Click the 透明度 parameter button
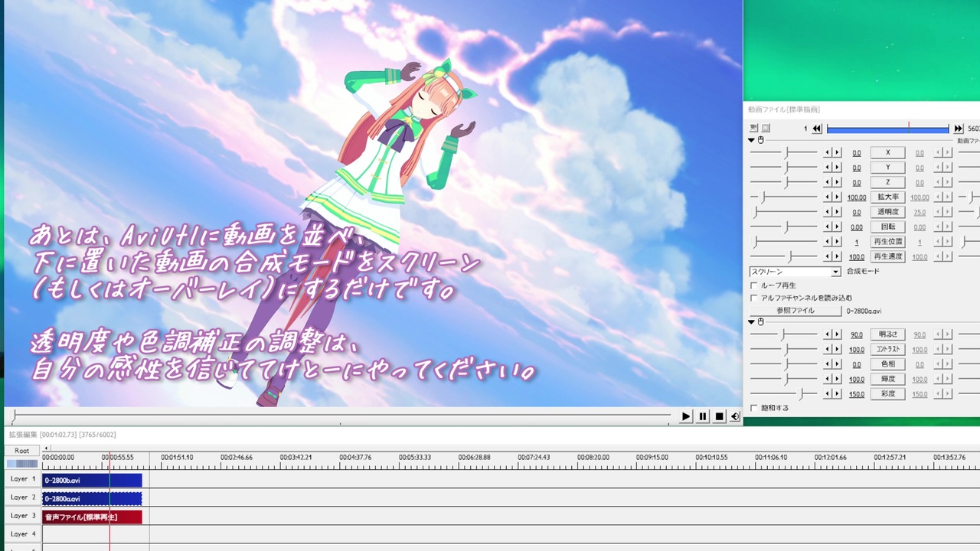The width and height of the screenshot is (980, 551). (x=888, y=212)
